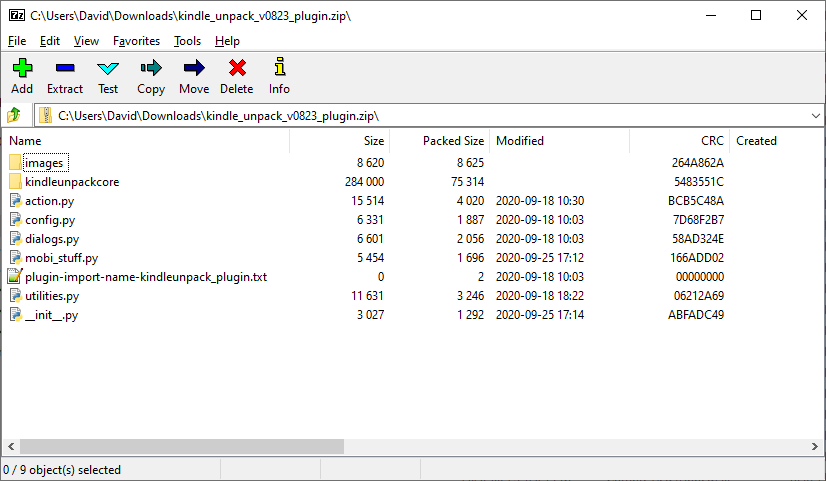Click the Move toolbar icon
Screen dimensions: 826x481
tap(194, 68)
